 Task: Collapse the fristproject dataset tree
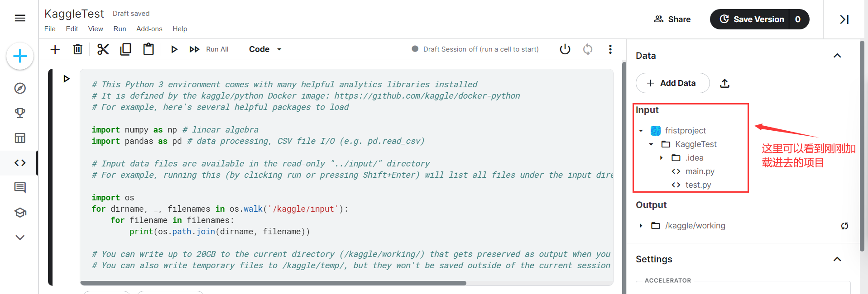[641, 131]
